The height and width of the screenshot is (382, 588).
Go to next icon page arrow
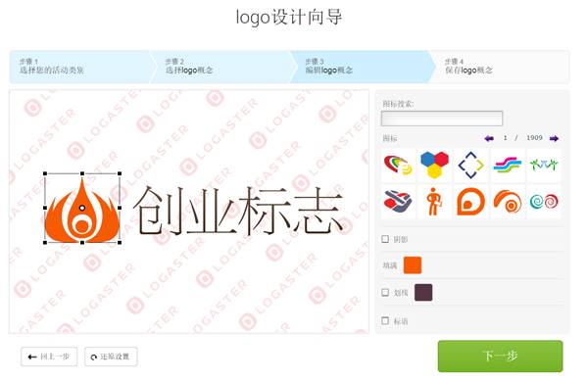(554, 138)
